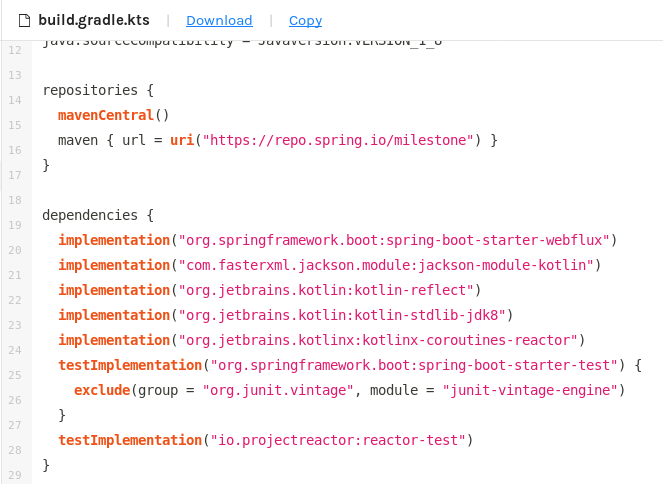Click line number 16 in gutter
This screenshot has height=484, width=663.
click(15, 150)
